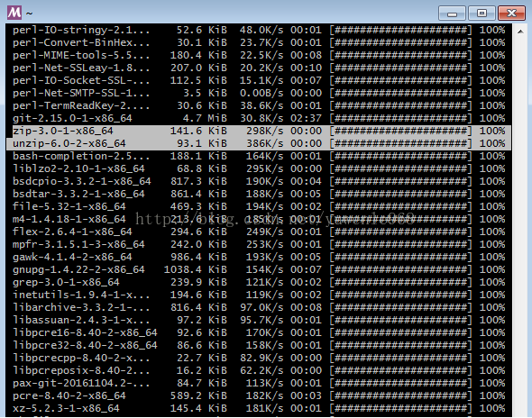532x418 pixels.
Task: Click the MSYS2 terminal icon in title bar
Action: point(14,13)
